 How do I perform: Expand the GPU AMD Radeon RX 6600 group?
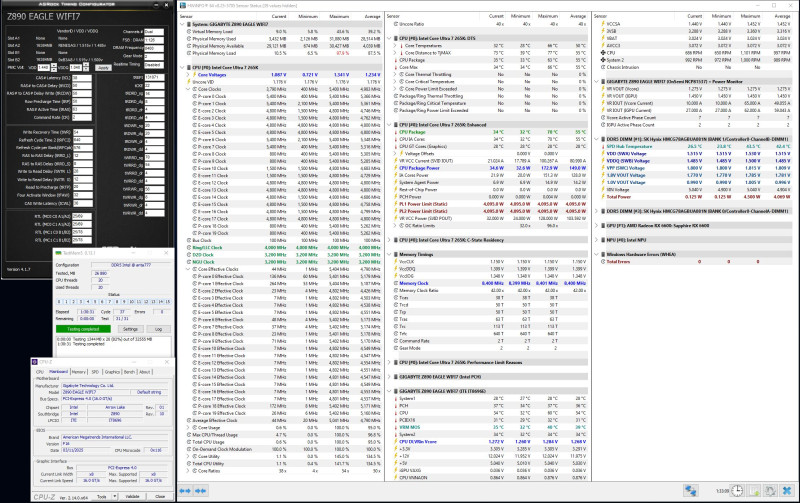pos(596,225)
